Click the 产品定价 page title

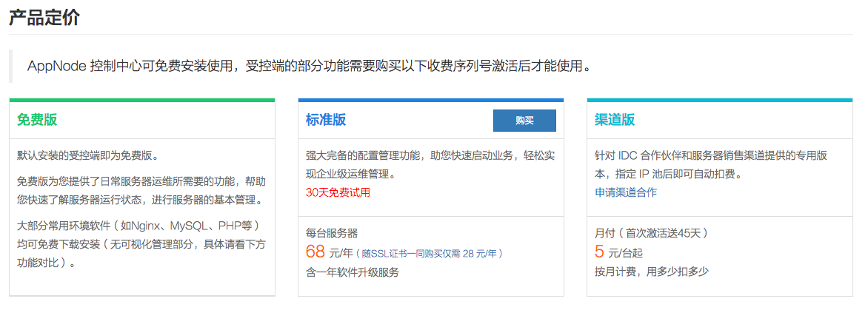point(44,16)
